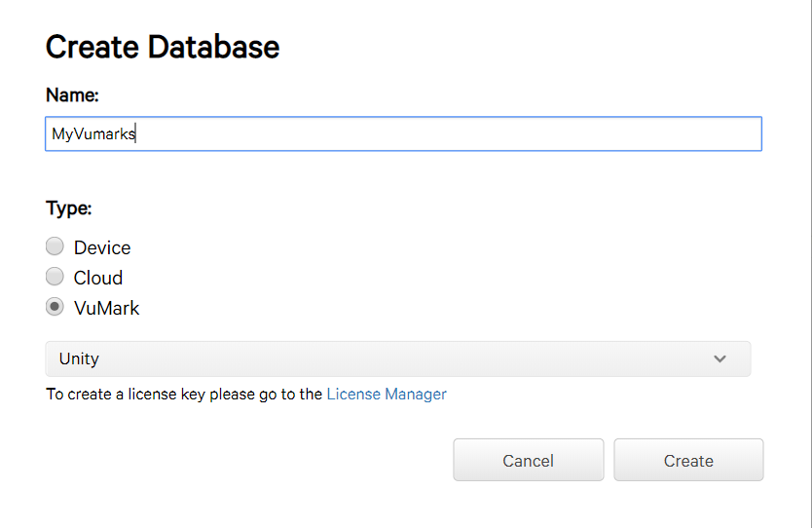Select the Device radio button
The height and width of the screenshot is (528, 812).
coord(55,246)
